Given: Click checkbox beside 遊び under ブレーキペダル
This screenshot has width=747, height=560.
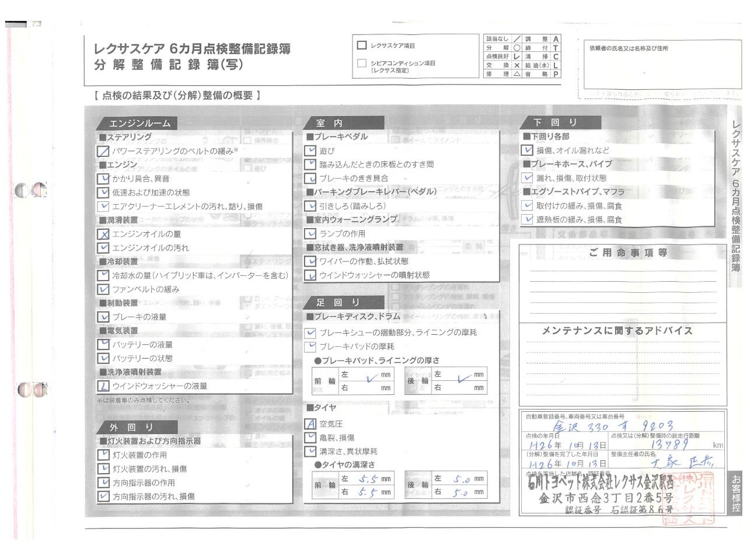Looking at the screenshot, I should 310,150.
